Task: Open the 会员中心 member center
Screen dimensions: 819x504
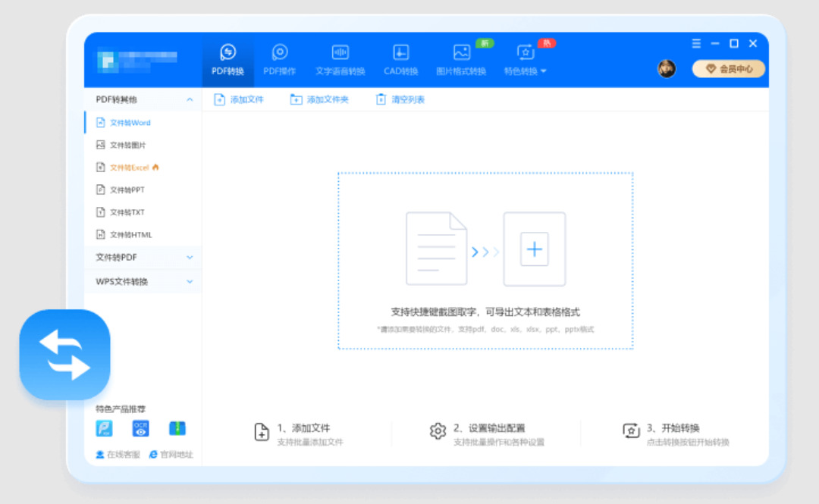Action: click(x=729, y=68)
